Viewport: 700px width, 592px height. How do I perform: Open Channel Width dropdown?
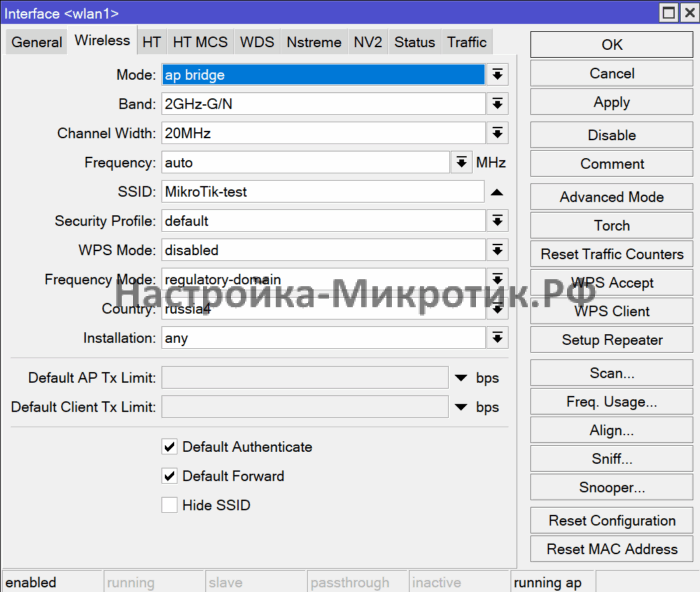[498, 133]
